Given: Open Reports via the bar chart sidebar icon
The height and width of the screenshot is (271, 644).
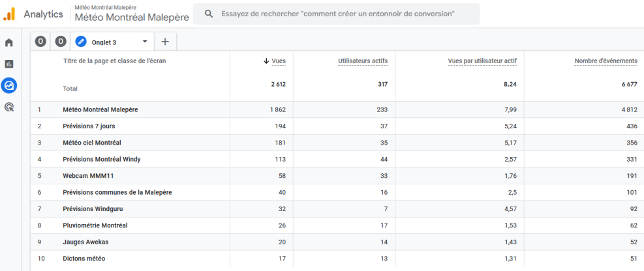Looking at the screenshot, I should [x=9, y=64].
